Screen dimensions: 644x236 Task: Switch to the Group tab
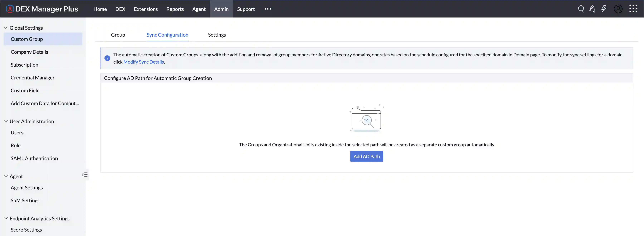point(118,35)
